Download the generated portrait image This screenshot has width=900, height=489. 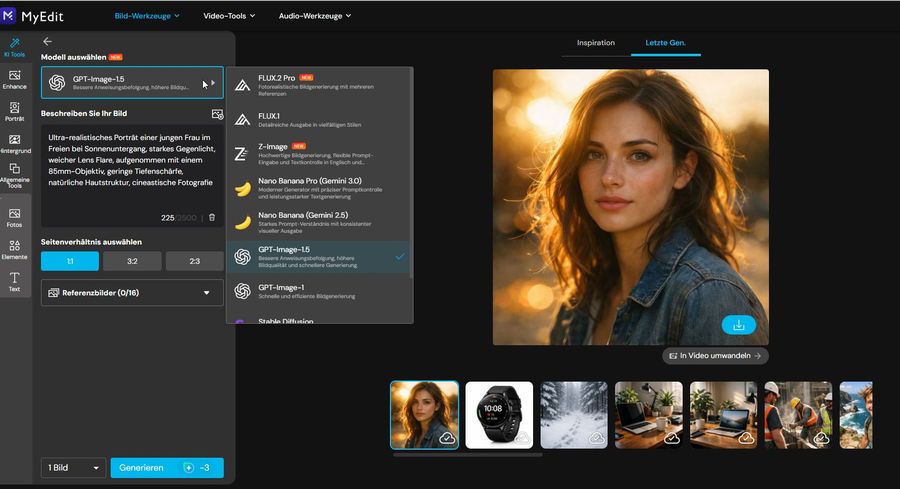click(739, 325)
